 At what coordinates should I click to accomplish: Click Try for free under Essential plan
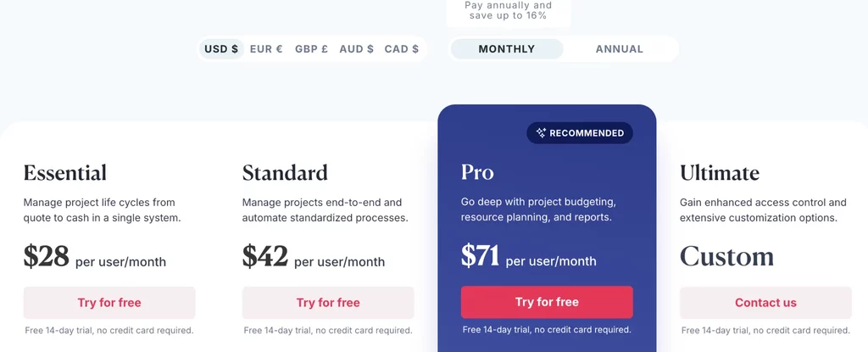point(109,303)
